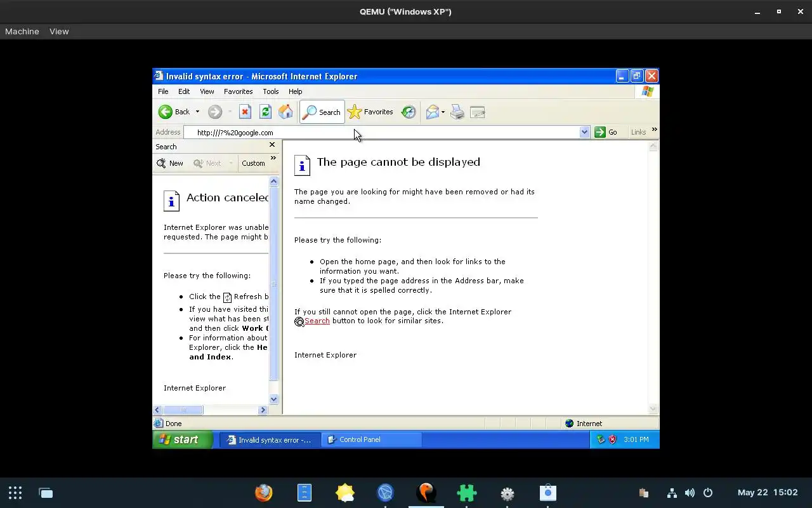Open the Back history dropdown arrow
Screen dimensions: 812x508
click(x=197, y=112)
